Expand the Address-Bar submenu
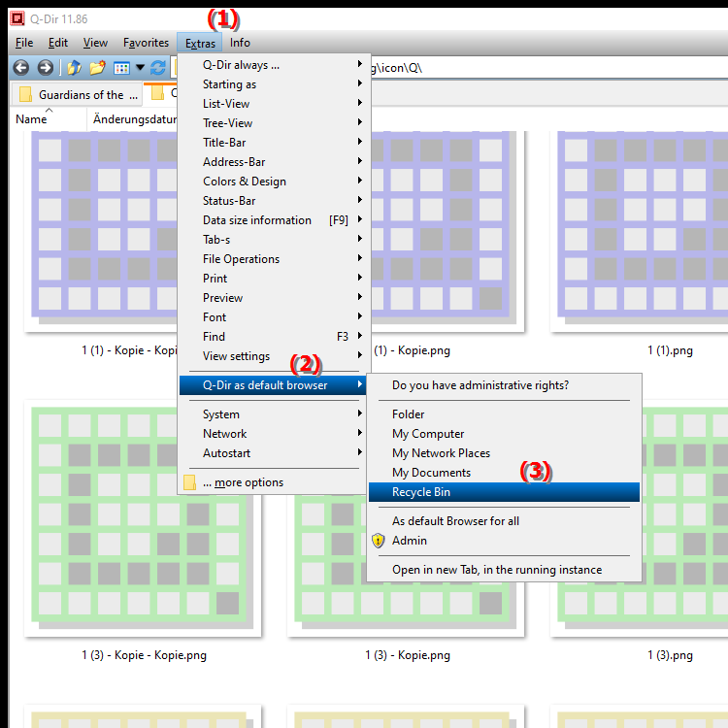The width and height of the screenshot is (728, 728). pyautogui.click(x=273, y=162)
